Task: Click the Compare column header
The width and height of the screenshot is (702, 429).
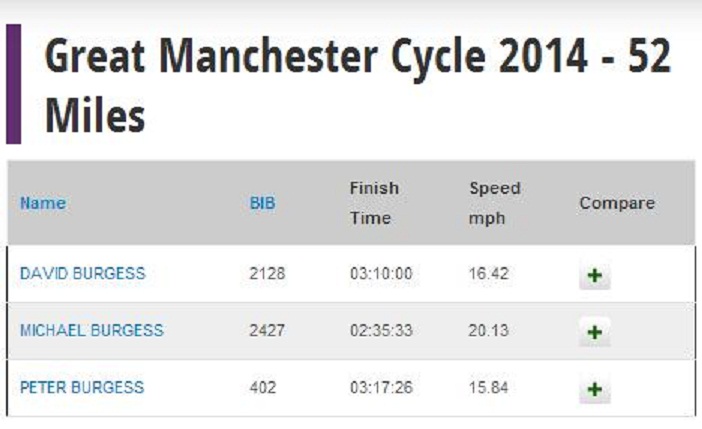Action: [x=617, y=203]
